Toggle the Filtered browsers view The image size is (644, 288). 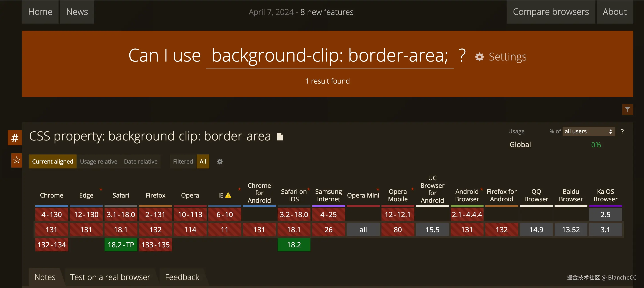(183, 162)
